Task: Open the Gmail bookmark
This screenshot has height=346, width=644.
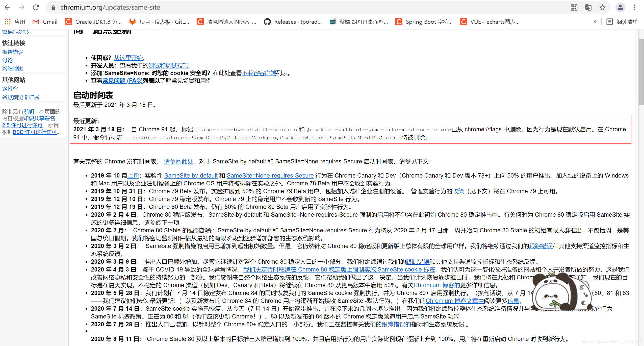Action: (45, 22)
